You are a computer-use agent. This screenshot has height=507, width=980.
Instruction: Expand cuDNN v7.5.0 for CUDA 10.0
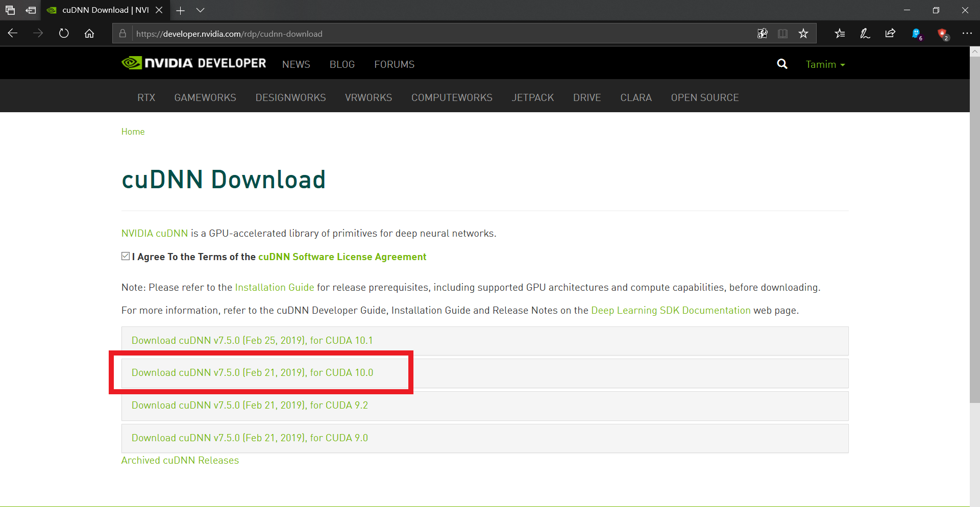pos(252,373)
